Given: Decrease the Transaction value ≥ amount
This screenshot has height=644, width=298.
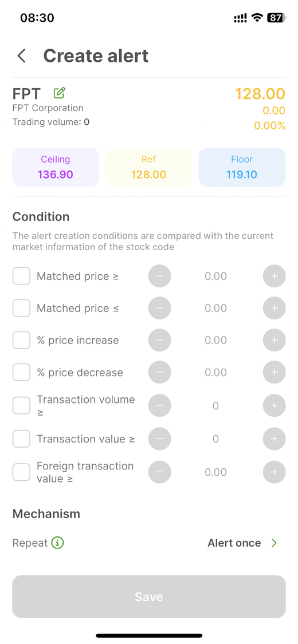Looking at the screenshot, I should pyautogui.click(x=159, y=438).
